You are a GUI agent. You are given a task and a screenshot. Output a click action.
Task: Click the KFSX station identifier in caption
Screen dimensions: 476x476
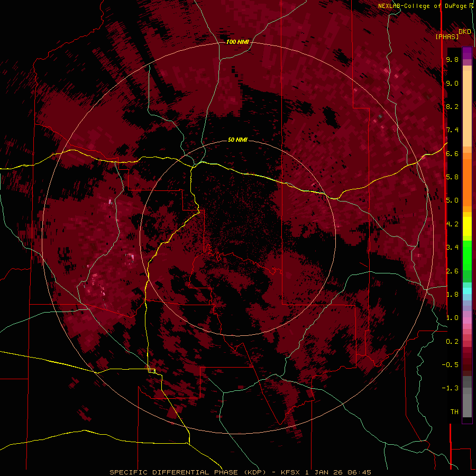coord(291,472)
